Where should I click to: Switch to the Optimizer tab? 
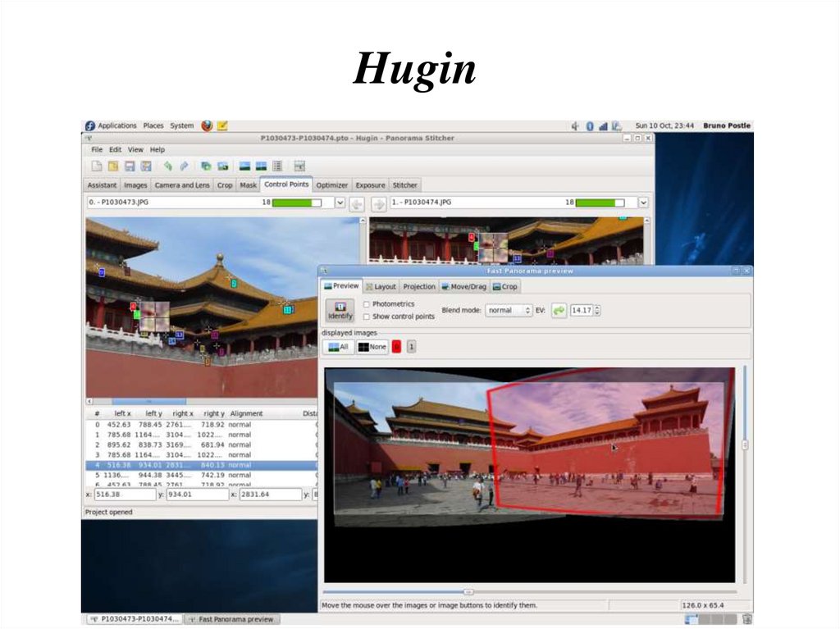click(331, 185)
